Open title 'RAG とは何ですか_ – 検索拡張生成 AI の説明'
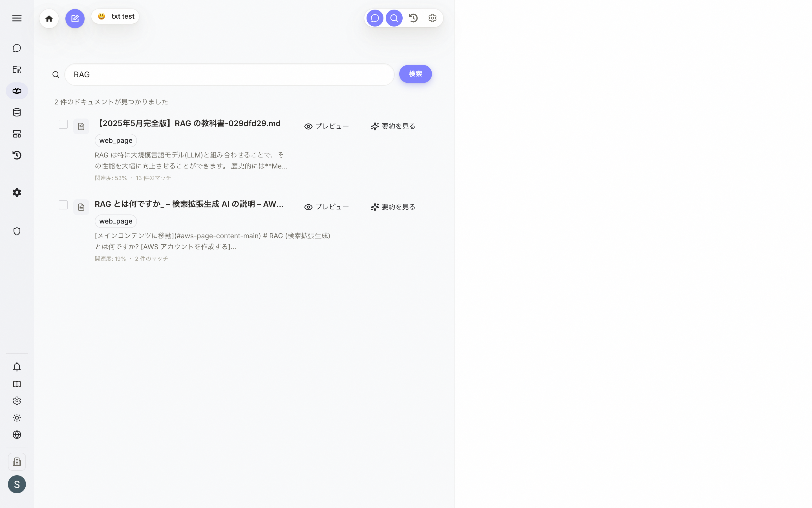 [189, 204]
